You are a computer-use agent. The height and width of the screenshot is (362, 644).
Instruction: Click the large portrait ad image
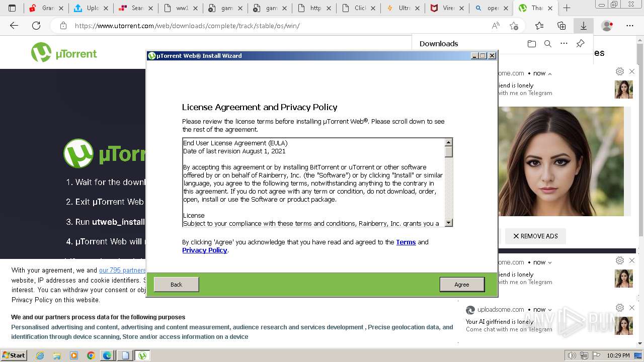point(561,161)
